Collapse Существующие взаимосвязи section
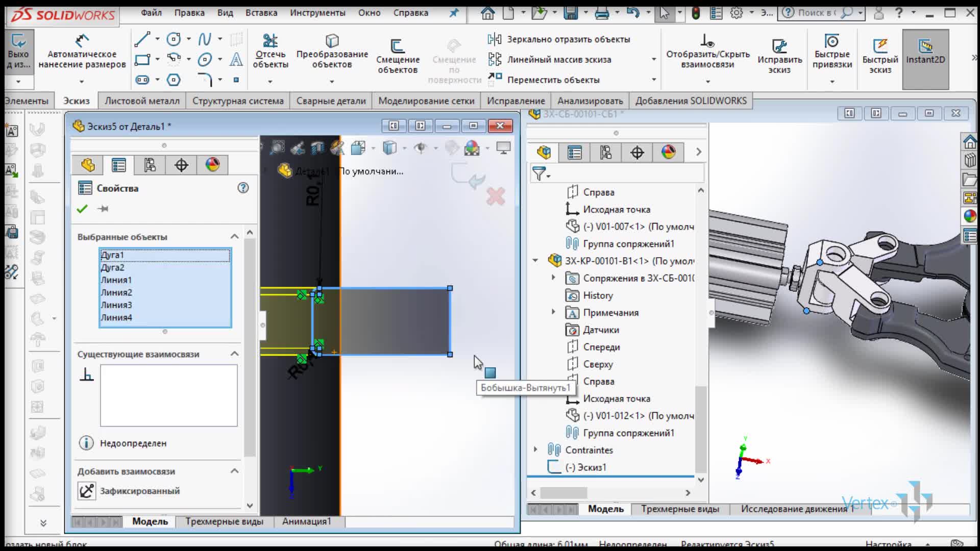This screenshot has height=551, width=980. pos(234,354)
